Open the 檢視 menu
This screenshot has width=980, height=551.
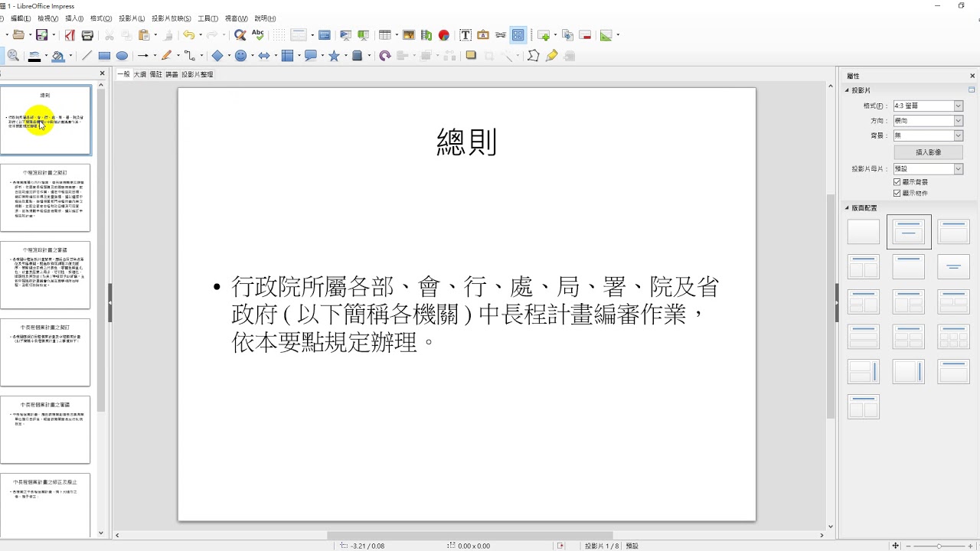pos(48,18)
